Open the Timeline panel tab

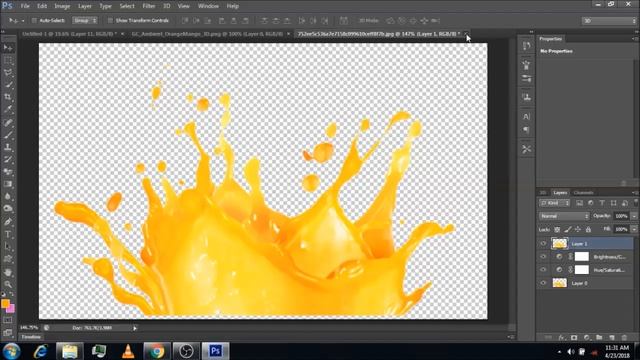(31, 337)
